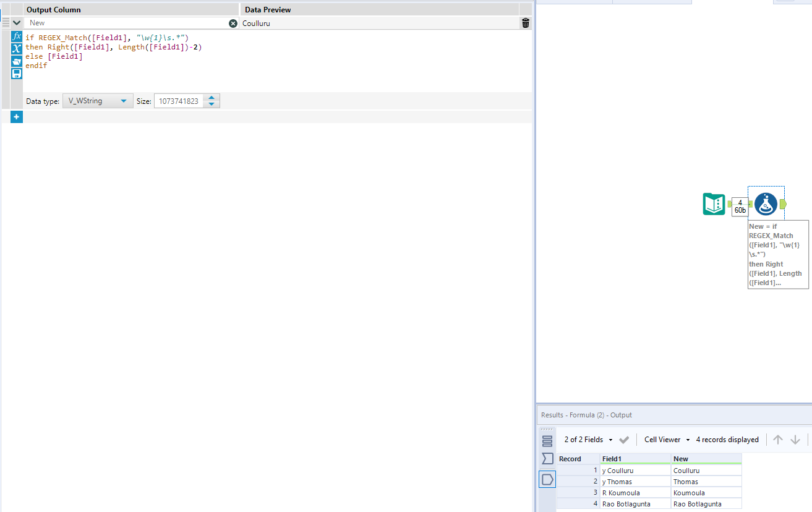Select the Input Data tool on the canvas
This screenshot has width=812, height=512.
pyautogui.click(x=714, y=203)
